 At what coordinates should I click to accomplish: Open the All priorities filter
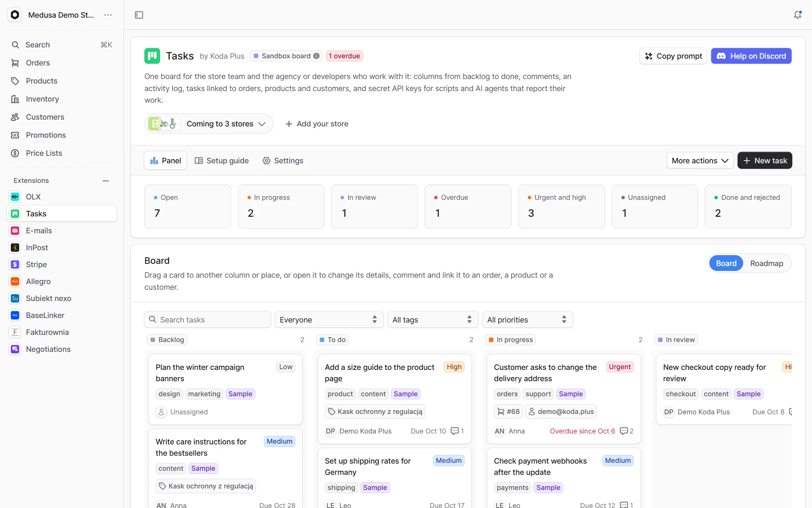click(x=527, y=320)
